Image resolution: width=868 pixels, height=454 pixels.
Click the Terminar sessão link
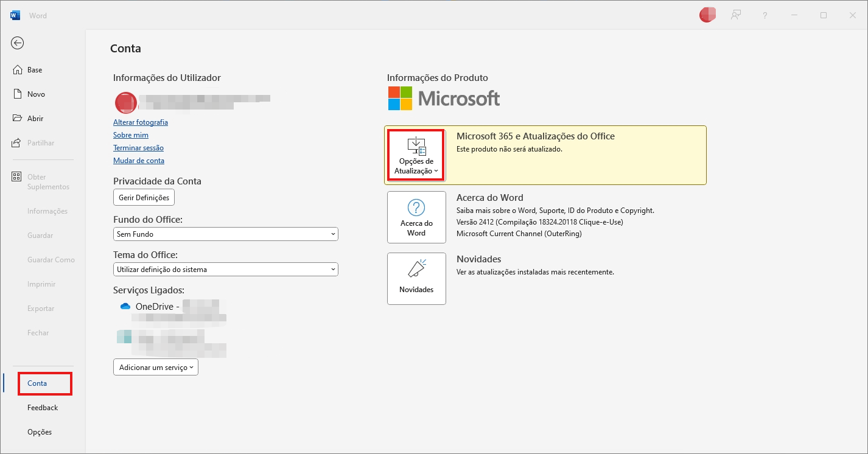[138, 148]
